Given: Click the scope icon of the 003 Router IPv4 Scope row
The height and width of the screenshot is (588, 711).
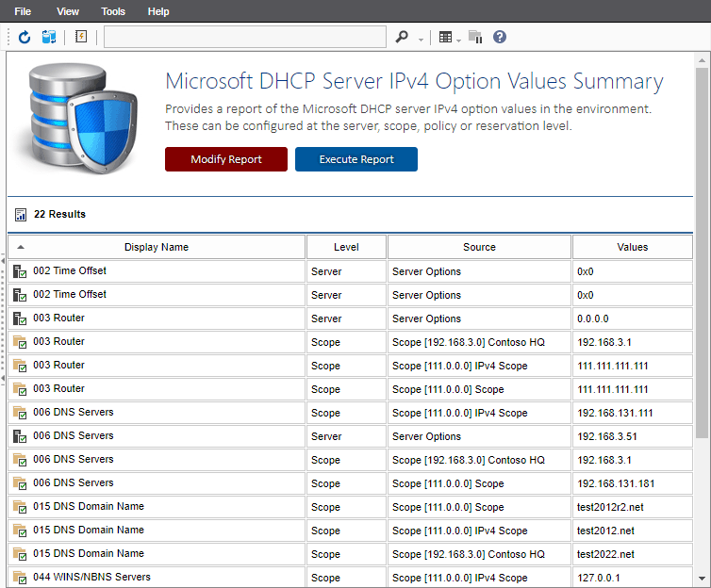Looking at the screenshot, I should (20, 366).
